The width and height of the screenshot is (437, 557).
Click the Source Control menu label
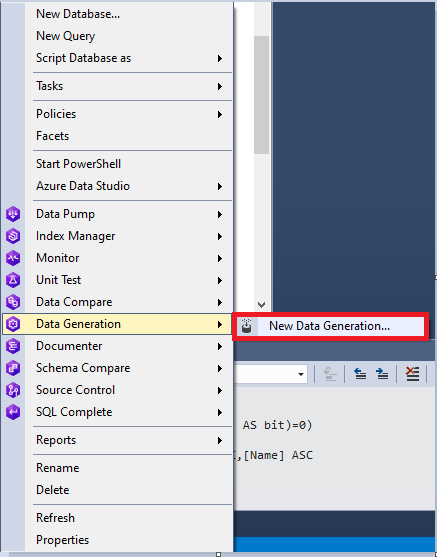click(x=75, y=390)
